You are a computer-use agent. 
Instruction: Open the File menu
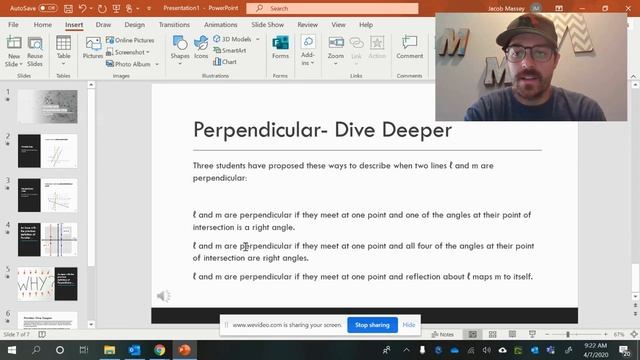click(x=13, y=24)
